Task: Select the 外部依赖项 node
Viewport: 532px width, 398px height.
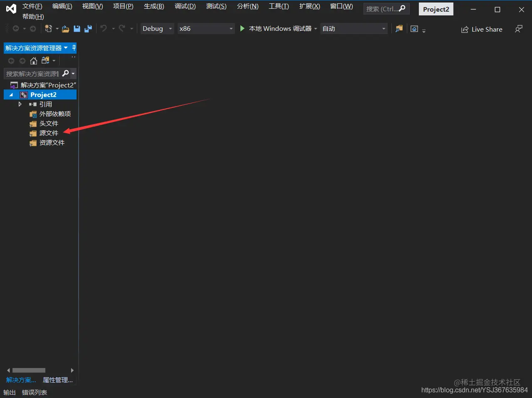Action: pos(55,114)
